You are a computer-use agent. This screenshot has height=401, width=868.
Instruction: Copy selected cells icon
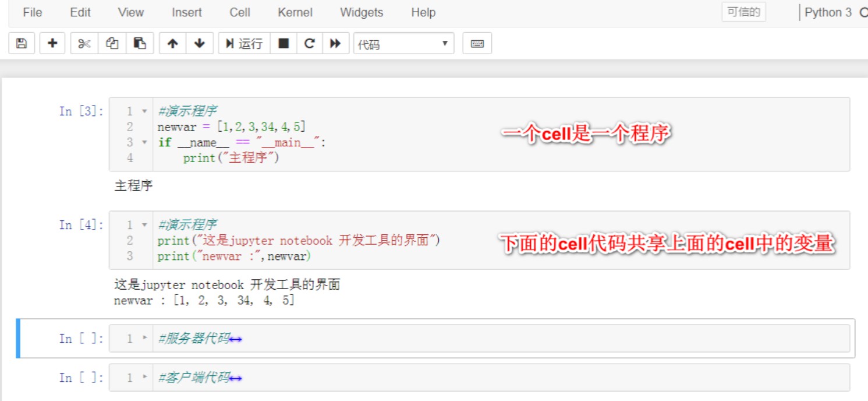pos(112,43)
